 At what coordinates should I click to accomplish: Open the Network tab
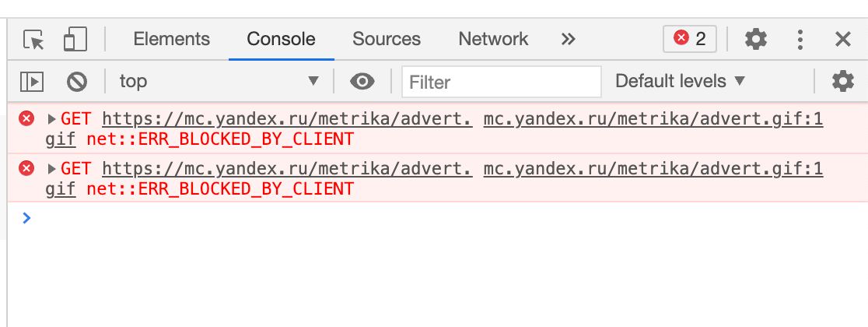coord(493,39)
